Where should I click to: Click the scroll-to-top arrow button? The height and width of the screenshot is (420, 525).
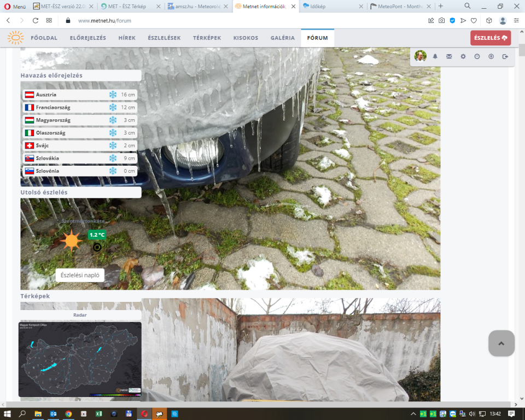(x=501, y=343)
